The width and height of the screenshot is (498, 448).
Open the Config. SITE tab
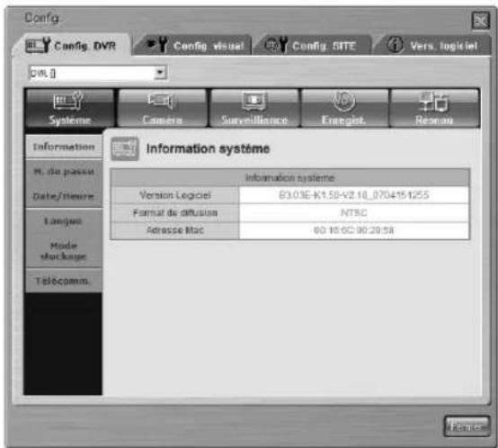click(313, 46)
